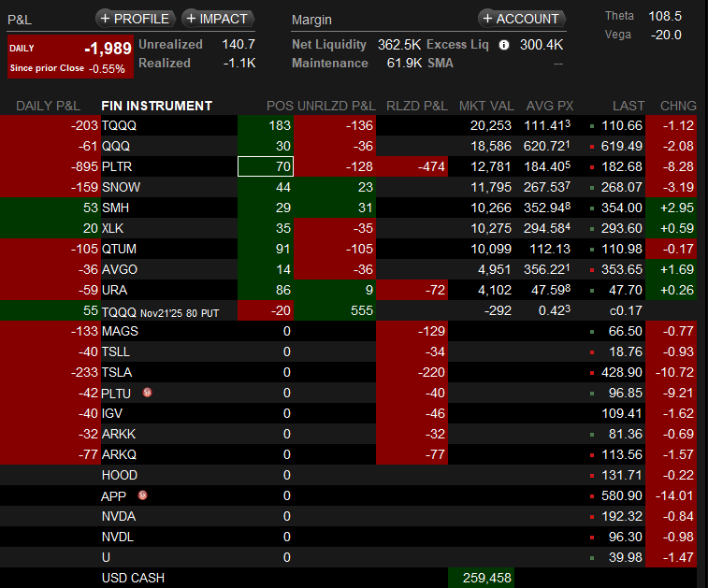Select the ARKQ instrument name
The height and width of the screenshot is (588, 708).
coord(119,454)
